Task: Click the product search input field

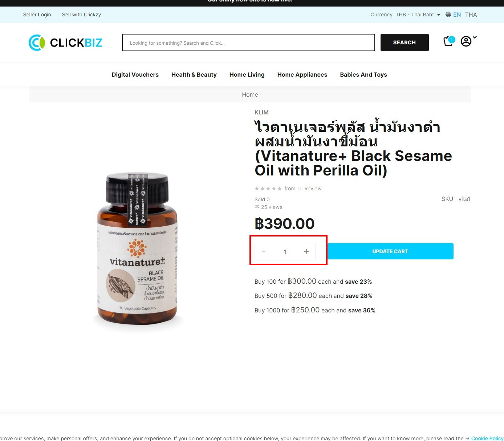Action: (x=248, y=43)
